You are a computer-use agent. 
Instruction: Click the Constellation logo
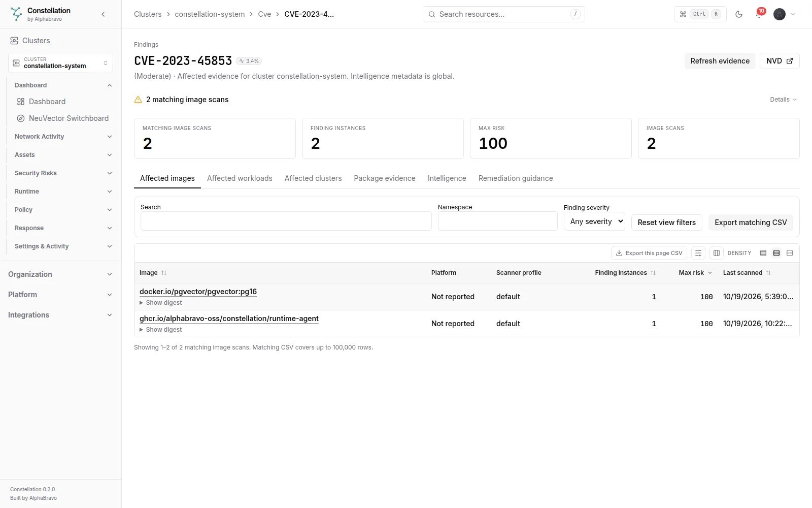coord(16,14)
